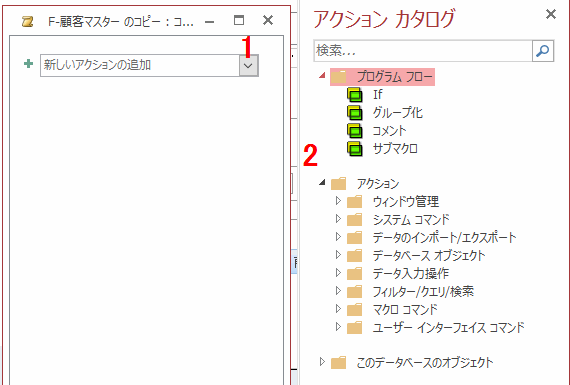Viewport: 570px width, 385px height.
Task: Expand the データベース オブジェクト folder
Action: pyautogui.click(x=338, y=254)
